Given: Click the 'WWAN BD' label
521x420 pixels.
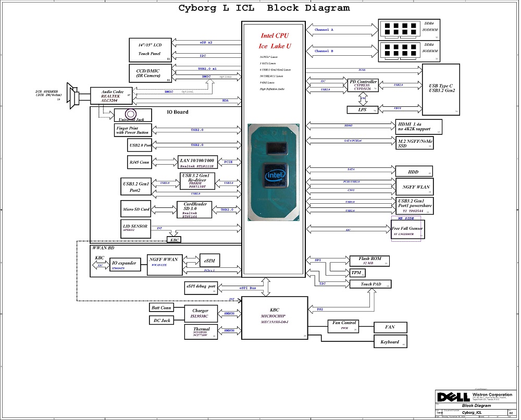Looking at the screenshot, I should (103, 248).
